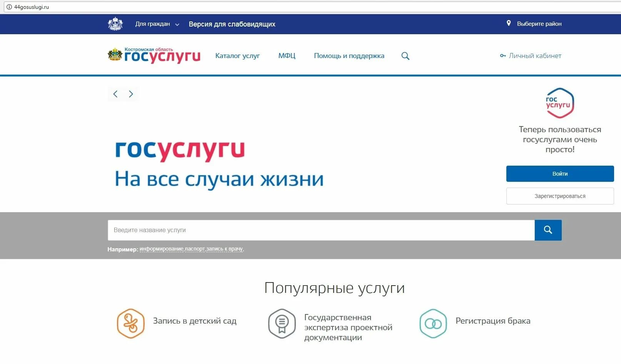Open 'МФЦ' menu item

point(287,56)
